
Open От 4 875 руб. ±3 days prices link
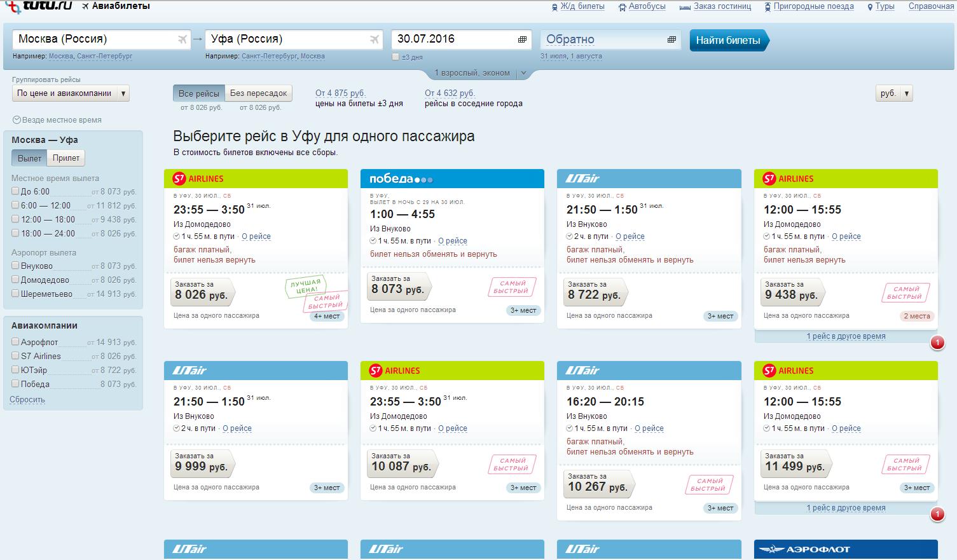tap(341, 93)
